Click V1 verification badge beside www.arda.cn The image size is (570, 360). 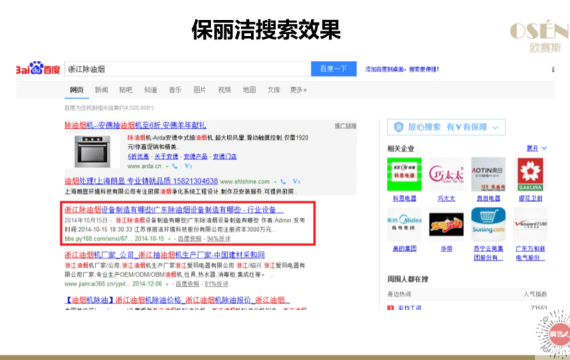[x=188, y=166]
